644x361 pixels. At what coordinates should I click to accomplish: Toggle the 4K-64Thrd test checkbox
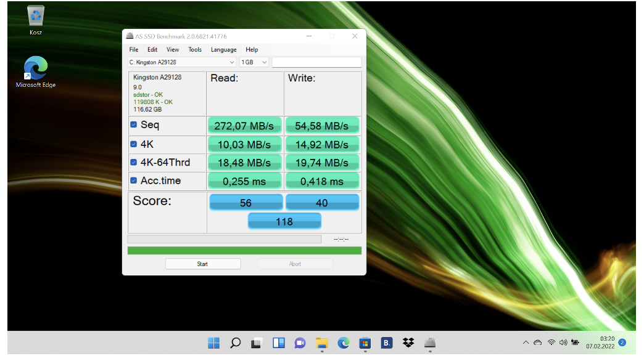[x=133, y=163]
